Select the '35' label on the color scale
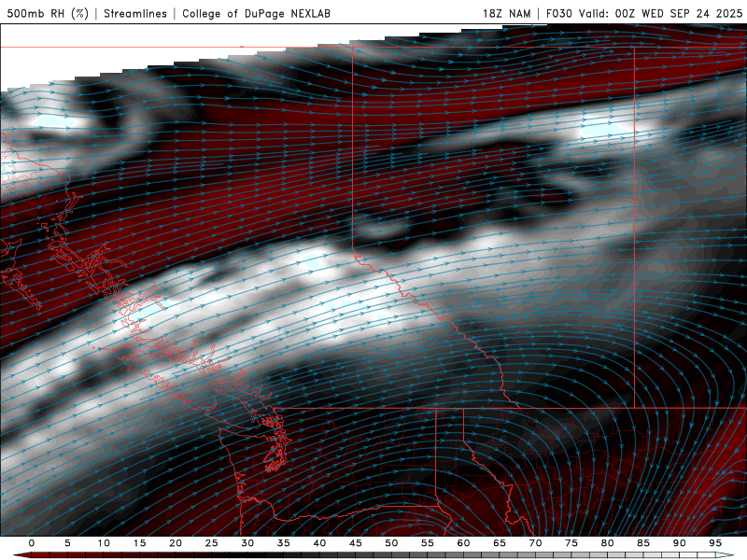 (284, 543)
